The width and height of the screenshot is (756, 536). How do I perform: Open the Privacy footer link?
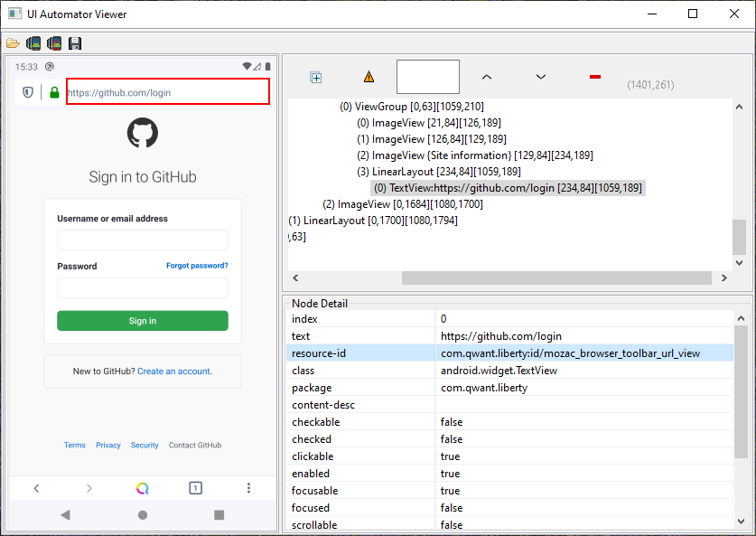point(108,445)
